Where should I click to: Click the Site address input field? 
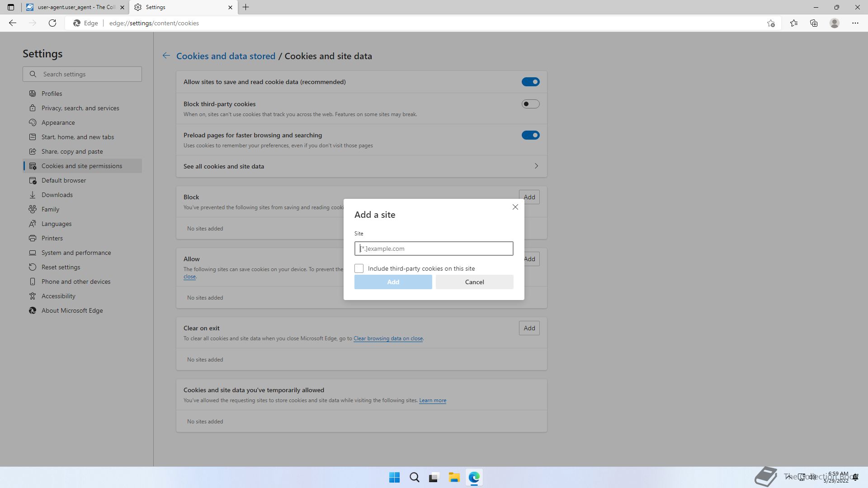coord(434,249)
